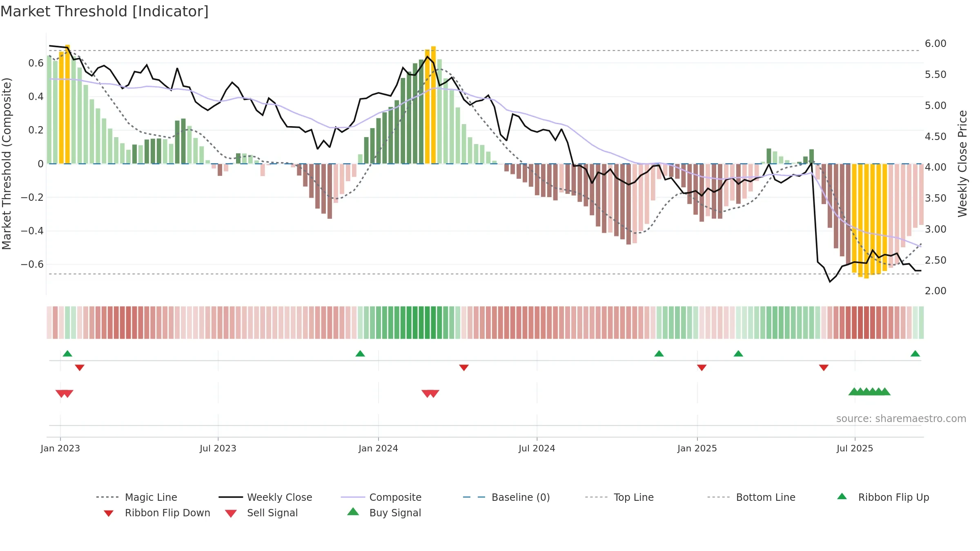Click the Ribbon Flip Down legend entry
This screenshot has height=551, width=980.
tap(156, 513)
